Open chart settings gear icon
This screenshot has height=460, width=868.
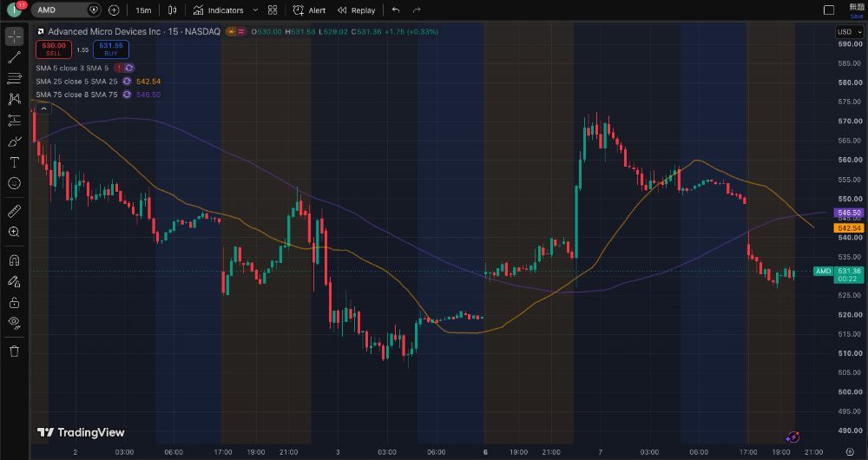(851, 452)
